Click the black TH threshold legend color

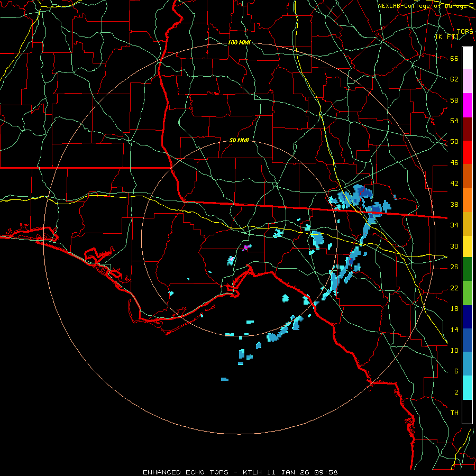[467, 411]
